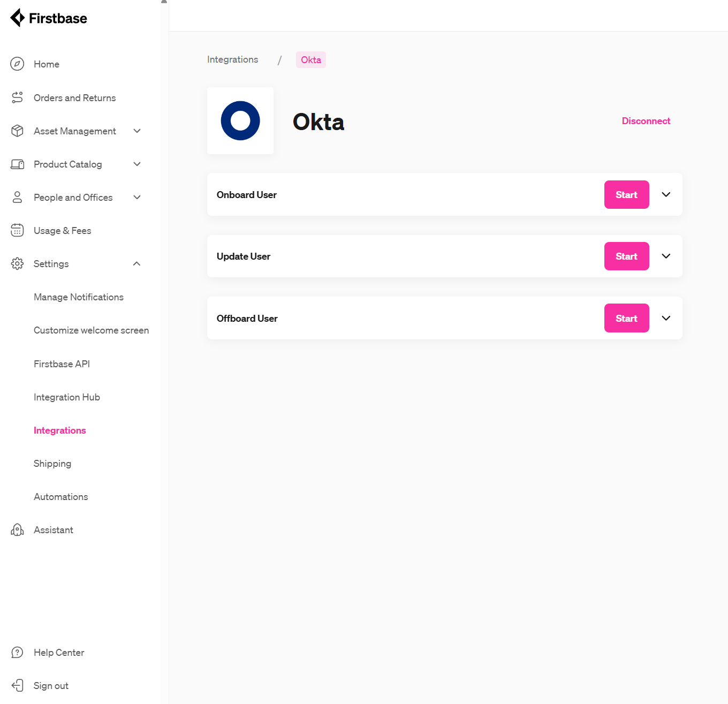Viewport: 728px width, 704px height.
Task: Click the Okta logo thumbnail
Action: pos(240,120)
